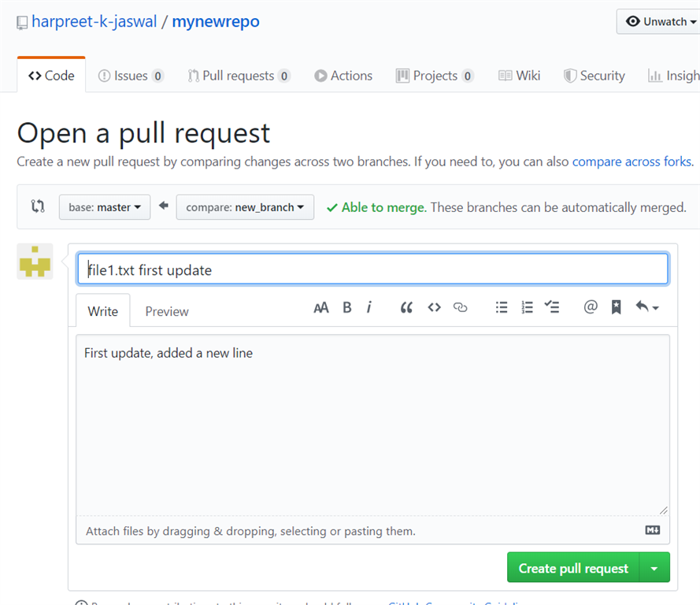700x605 pixels.
Task: Open the base branch selector
Action: 104,207
